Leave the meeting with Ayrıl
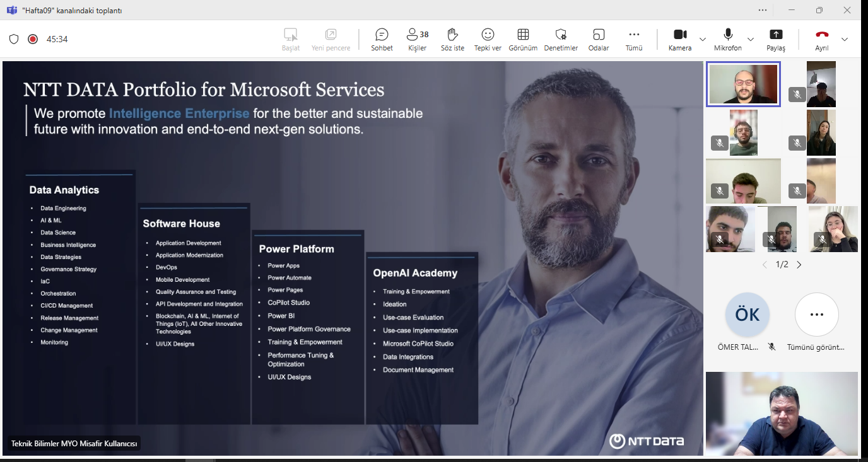 tap(822, 39)
